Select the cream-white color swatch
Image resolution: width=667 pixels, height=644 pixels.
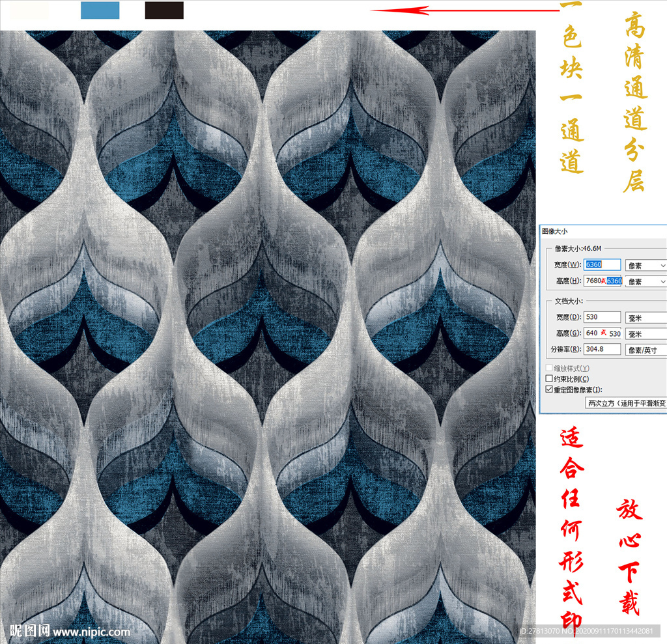29,10
